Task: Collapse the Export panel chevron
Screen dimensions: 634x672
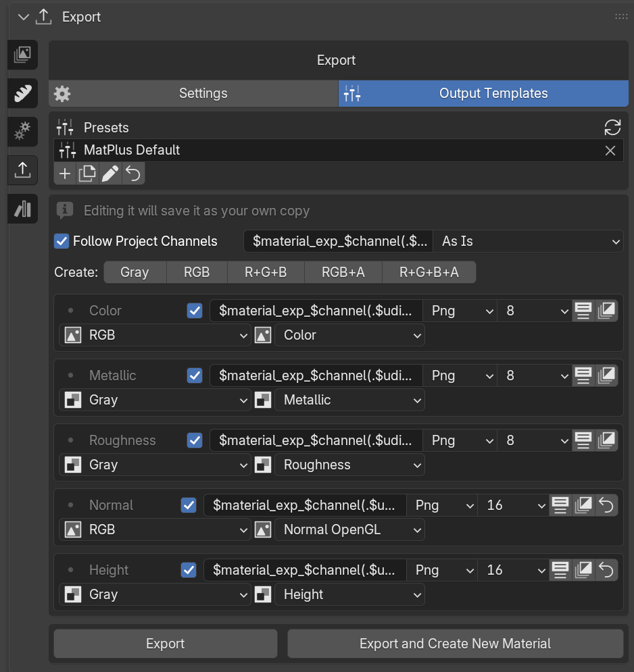Action: coord(23,17)
